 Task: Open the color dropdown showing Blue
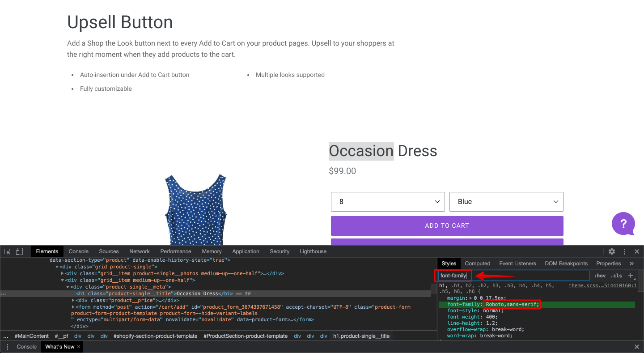(506, 202)
